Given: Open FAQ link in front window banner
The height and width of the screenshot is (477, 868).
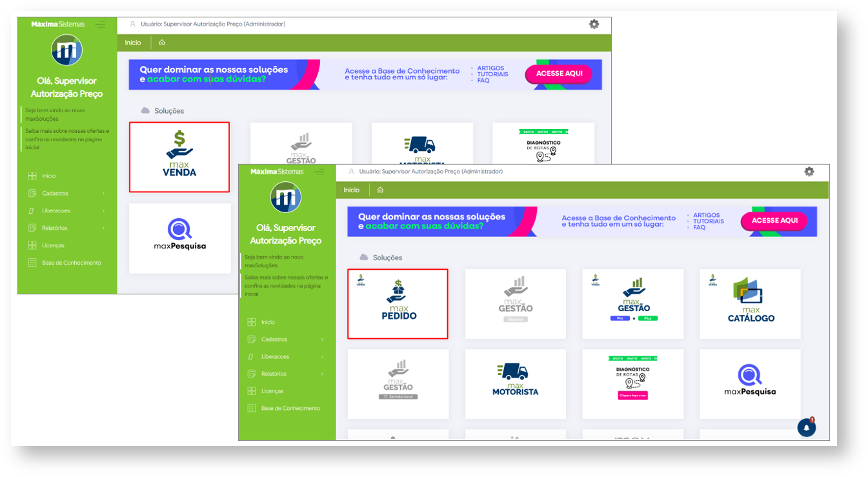Looking at the screenshot, I should [700, 228].
